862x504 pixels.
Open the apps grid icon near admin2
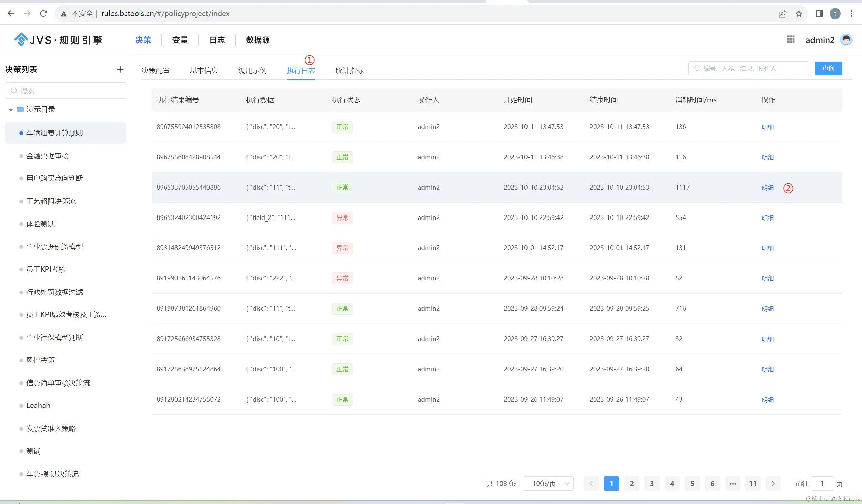coord(790,40)
